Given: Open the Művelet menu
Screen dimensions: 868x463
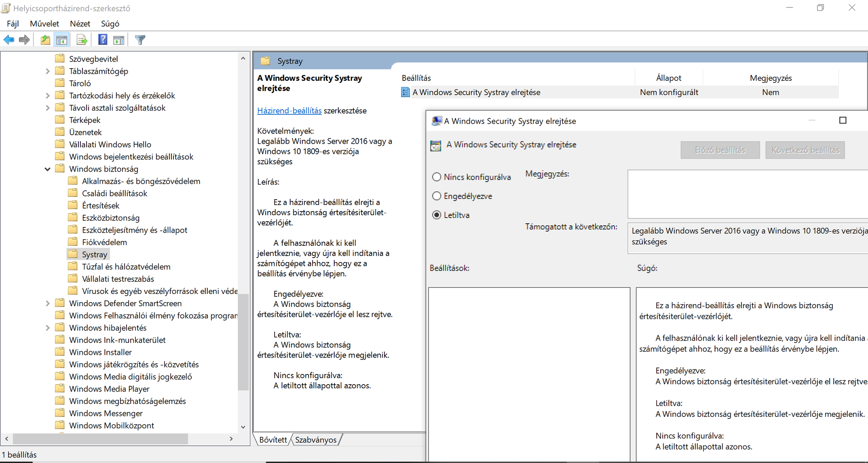Looking at the screenshot, I should [44, 24].
